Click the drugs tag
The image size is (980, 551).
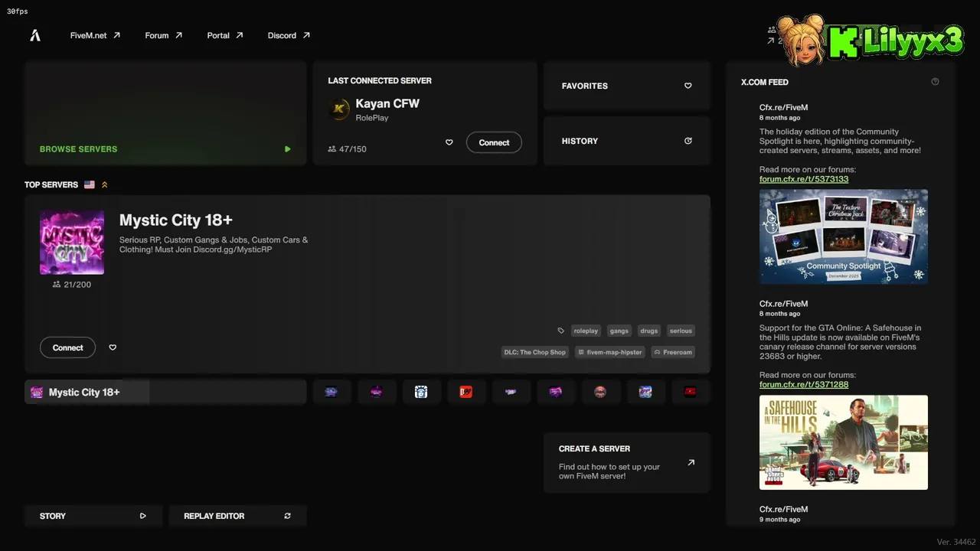click(x=649, y=331)
